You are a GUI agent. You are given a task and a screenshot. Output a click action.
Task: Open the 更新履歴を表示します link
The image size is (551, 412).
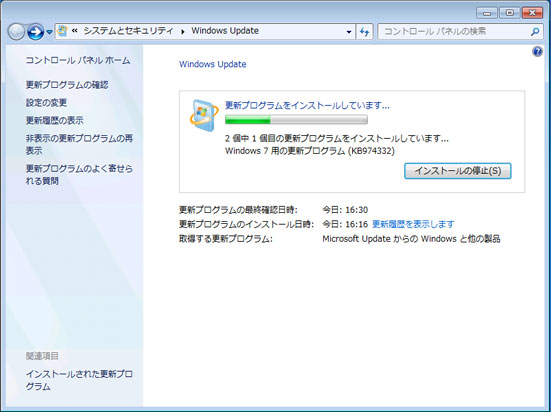(413, 224)
